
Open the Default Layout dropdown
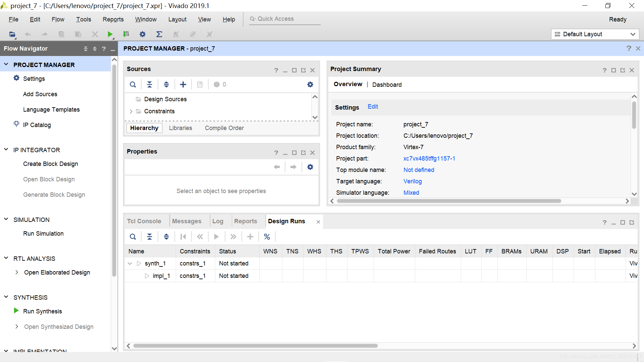[595, 34]
